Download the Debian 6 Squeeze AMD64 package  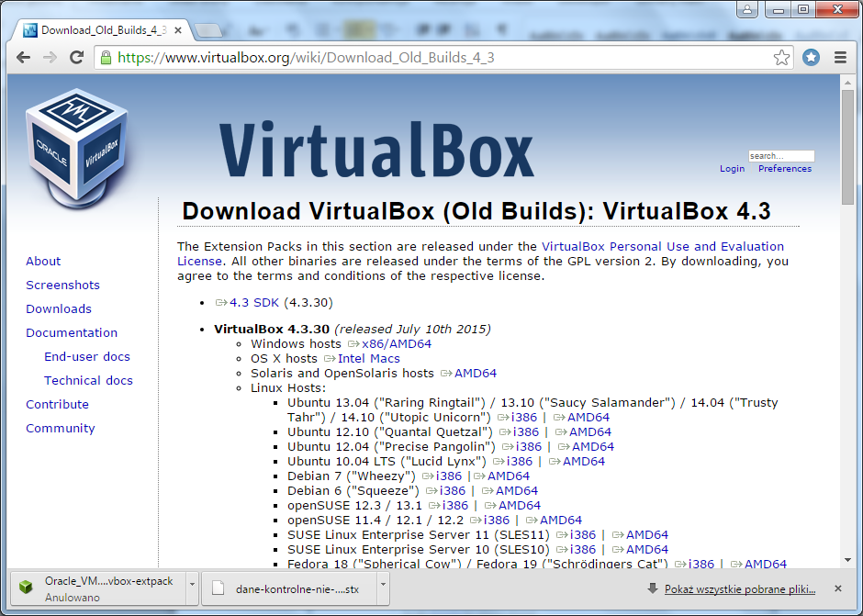[517, 491]
